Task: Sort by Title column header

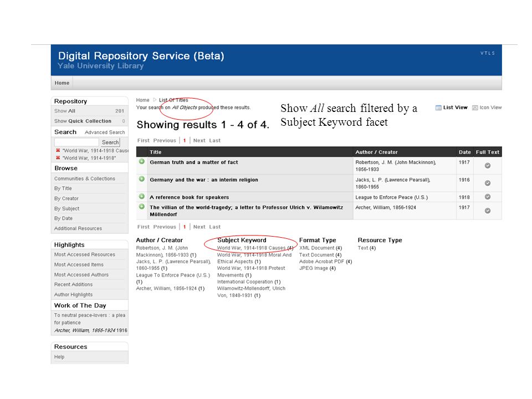Action: [155, 152]
